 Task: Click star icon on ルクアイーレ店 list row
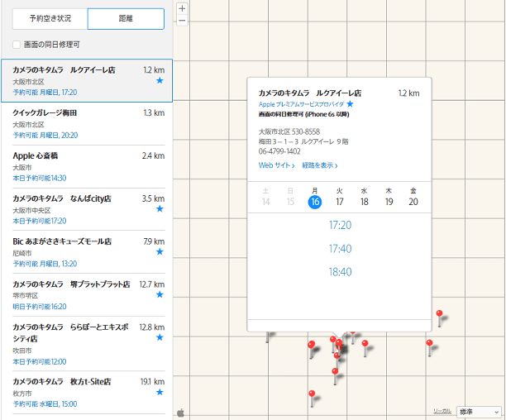click(x=160, y=81)
